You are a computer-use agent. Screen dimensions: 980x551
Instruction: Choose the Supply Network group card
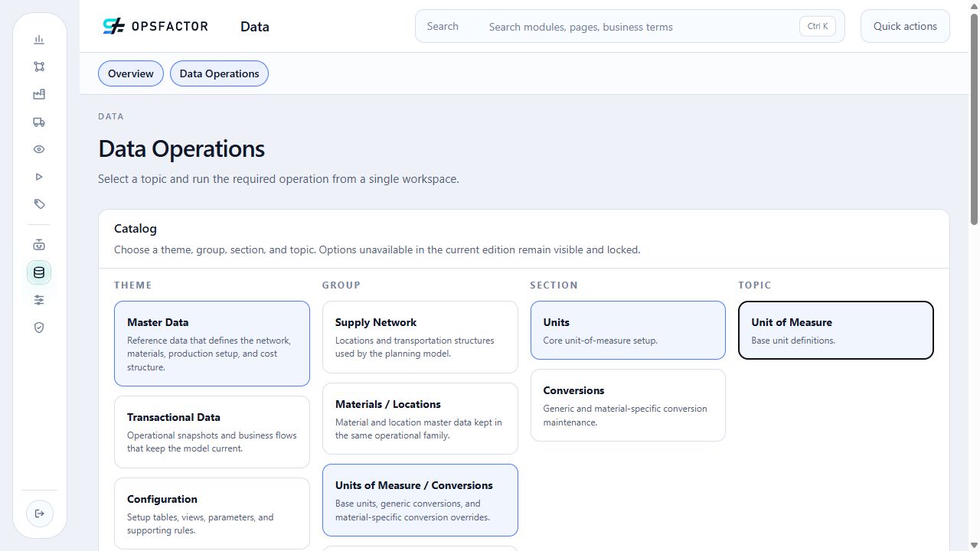[420, 337]
